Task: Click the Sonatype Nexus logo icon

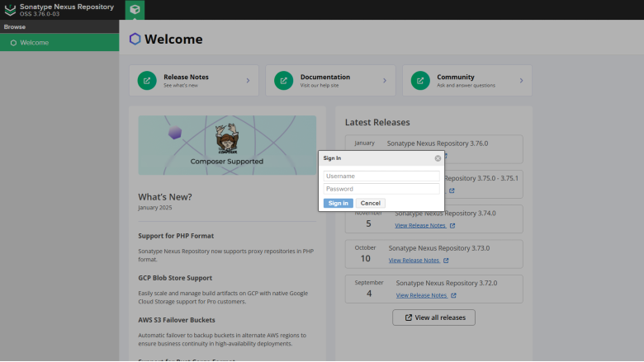Action: (10, 10)
